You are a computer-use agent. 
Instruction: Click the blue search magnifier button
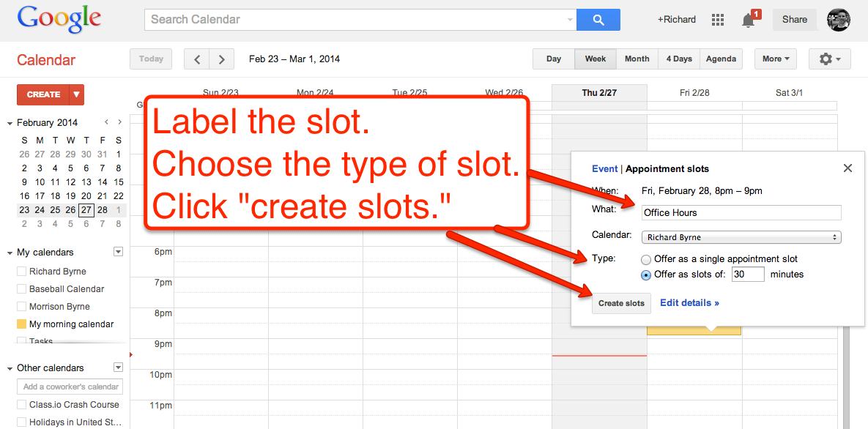tap(598, 20)
